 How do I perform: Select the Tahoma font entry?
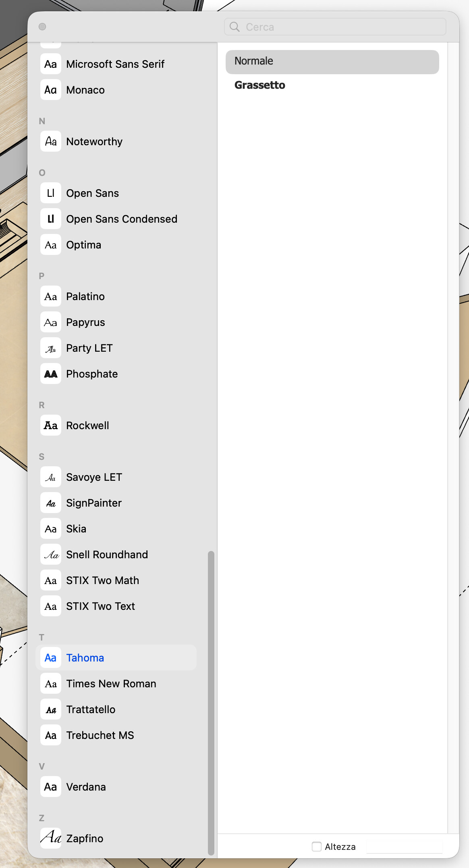coord(85,658)
